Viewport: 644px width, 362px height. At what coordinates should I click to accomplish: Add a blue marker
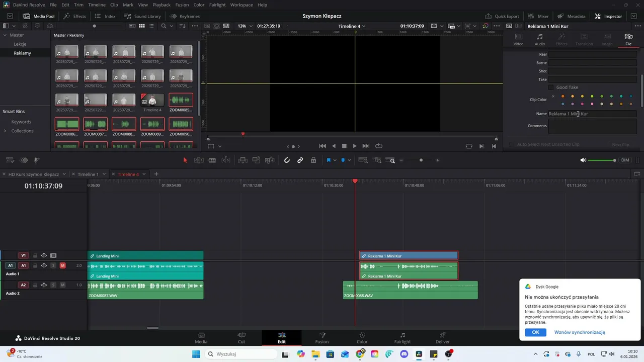point(343,160)
